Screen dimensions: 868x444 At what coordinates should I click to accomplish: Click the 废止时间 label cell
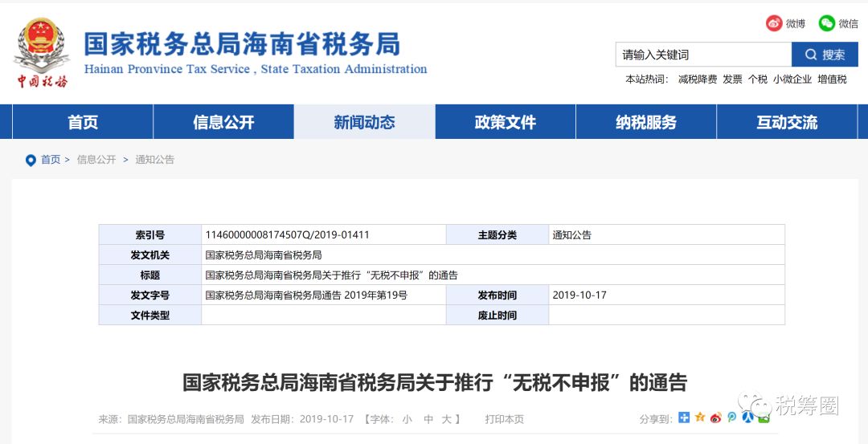pyautogui.click(x=497, y=316)
